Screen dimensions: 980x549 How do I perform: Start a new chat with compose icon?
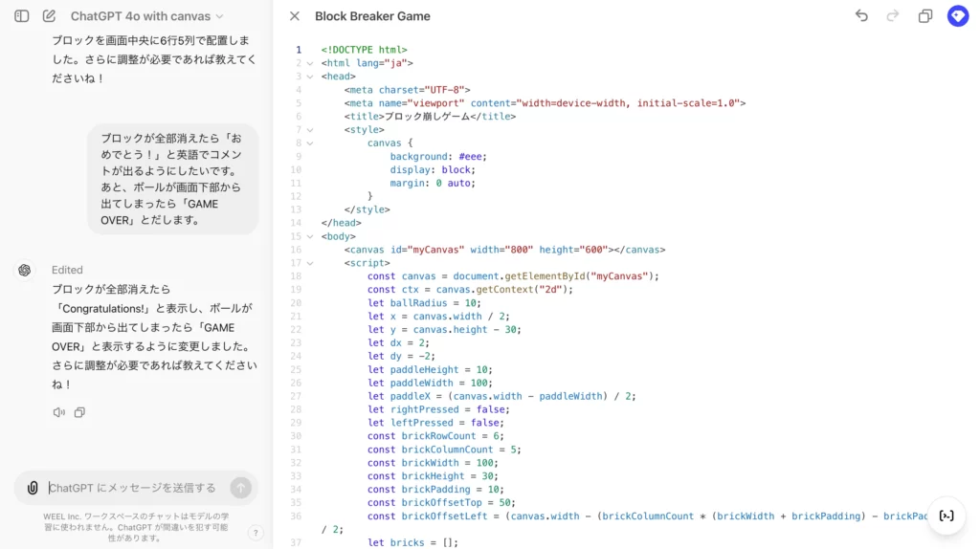pyautogui.click(x=49, y=16)
